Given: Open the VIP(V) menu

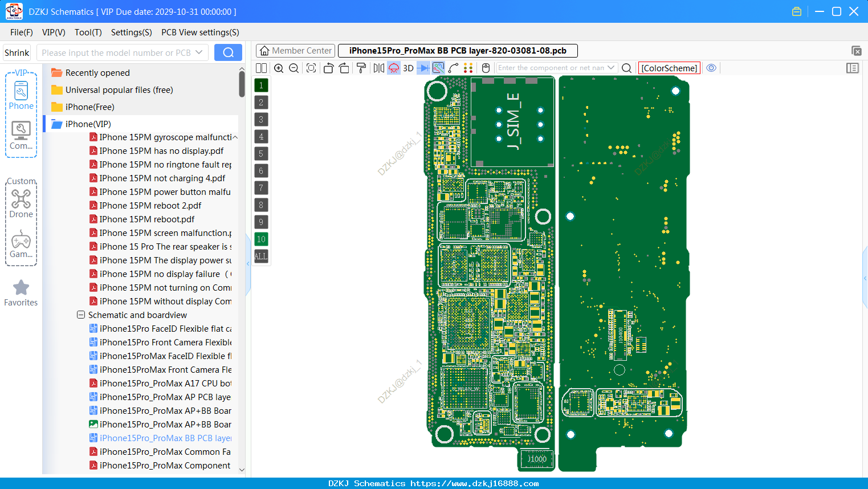Looking at the screenshot, I should (54, 32).
